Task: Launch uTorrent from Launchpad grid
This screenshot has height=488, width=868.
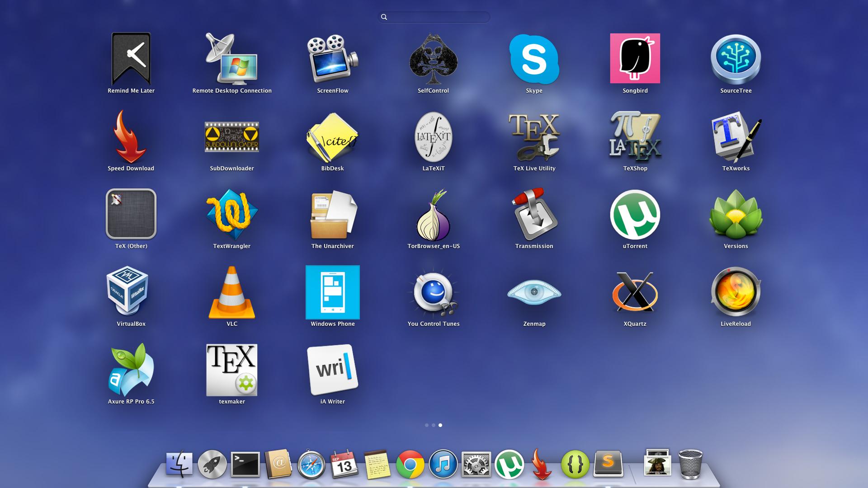Action: click(x=635, y=214)
